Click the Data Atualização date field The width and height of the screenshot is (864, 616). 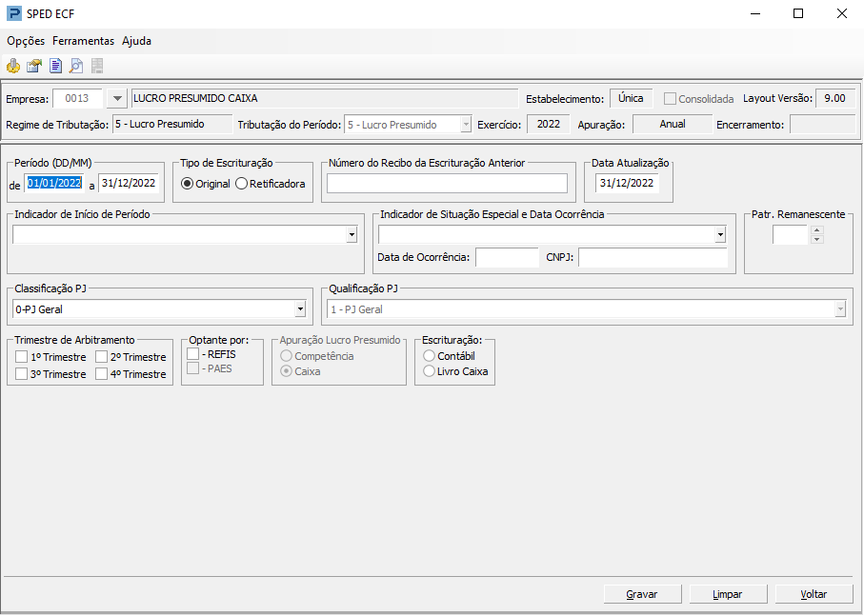point(627,184)
